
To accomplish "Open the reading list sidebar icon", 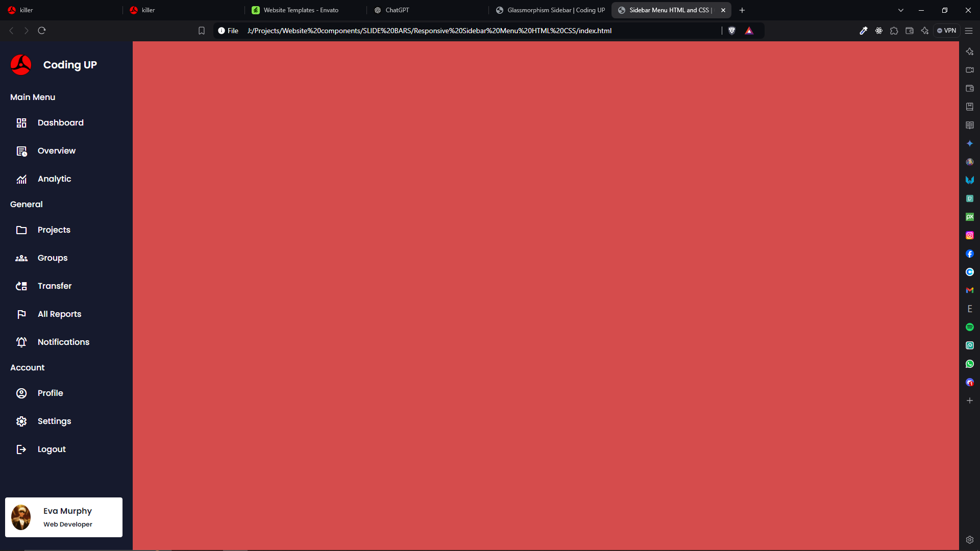I will click(970, 125).
